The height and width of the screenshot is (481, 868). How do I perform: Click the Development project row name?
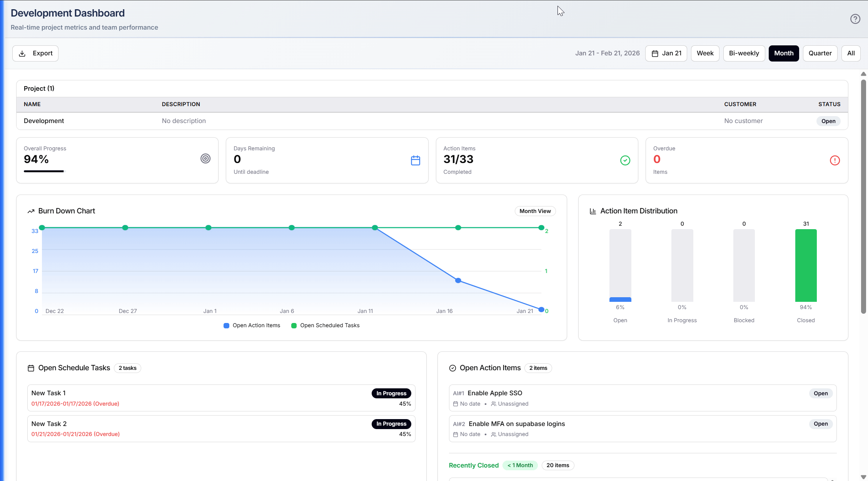(x=44, y=121)
